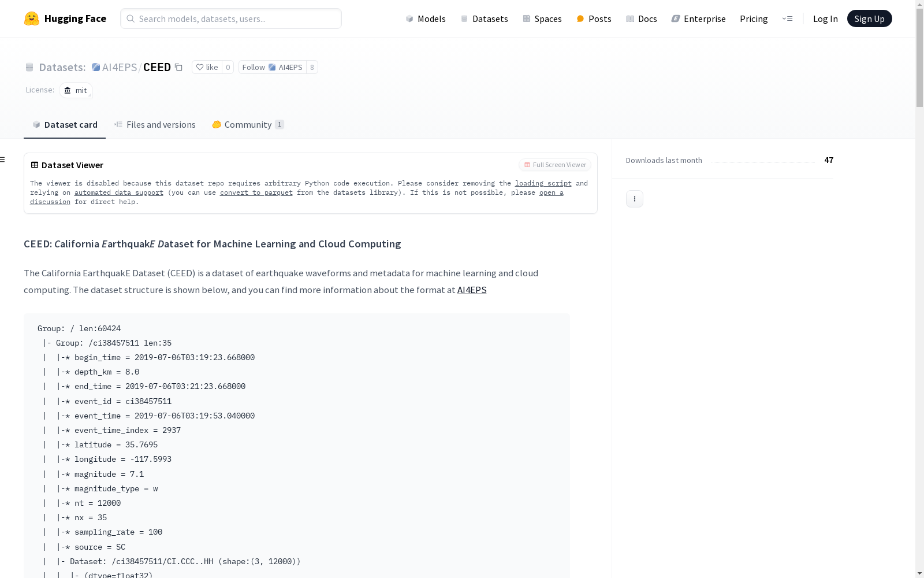Click the heart like button

coord(207,67)
